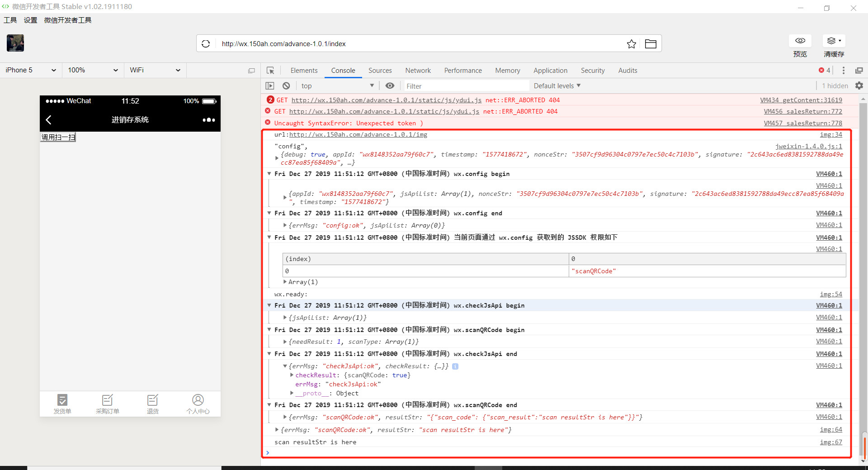Open the WiFi network dropdown
Viewport: 868px width, 470px height.
click(155, 70)
